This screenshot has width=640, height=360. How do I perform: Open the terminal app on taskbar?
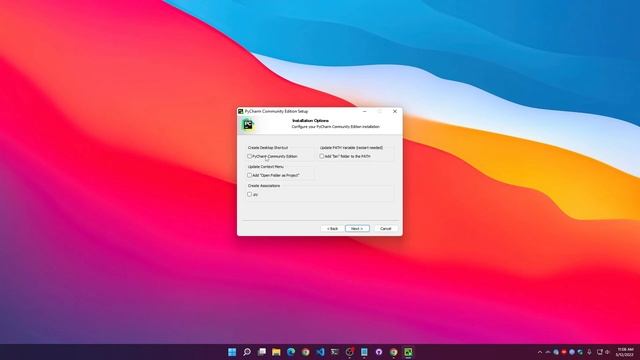tap(335, 352)
